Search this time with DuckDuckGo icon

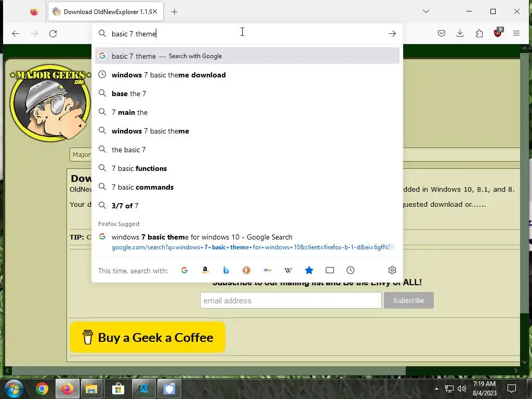246,270
